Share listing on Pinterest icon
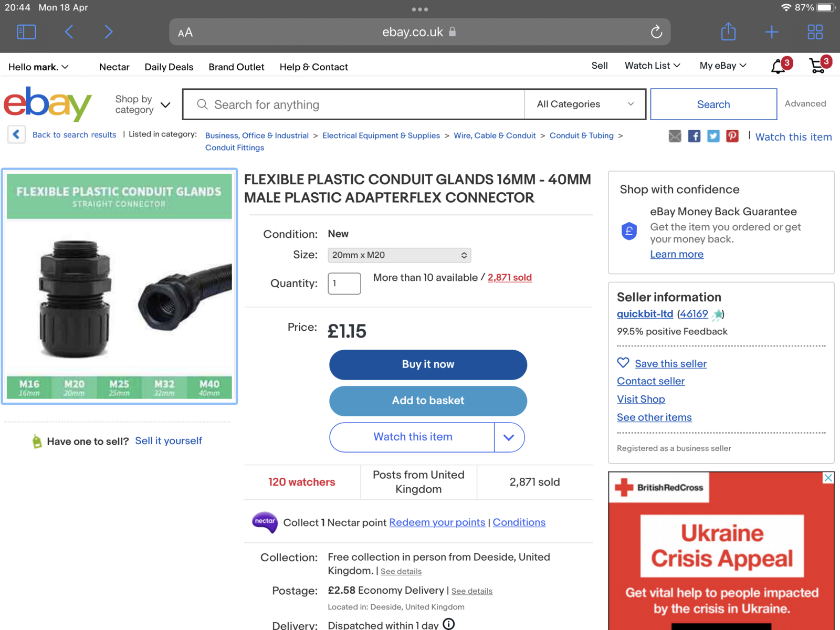 [732, 136]
